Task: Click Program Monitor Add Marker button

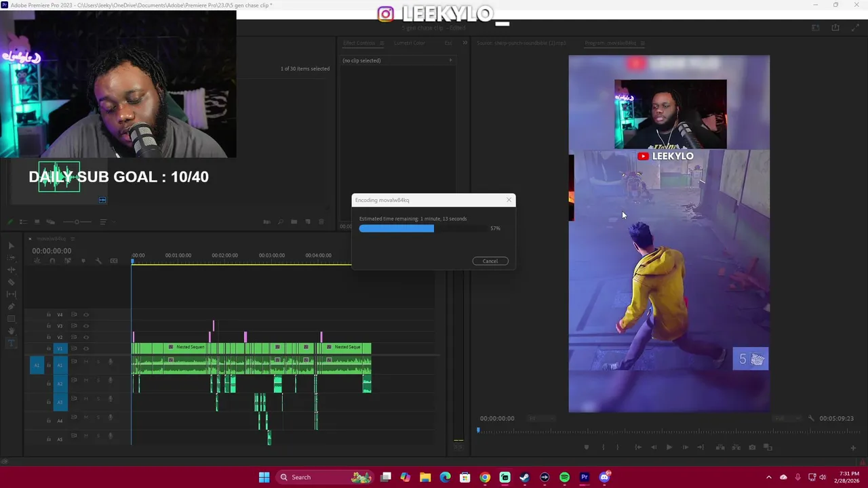Action: click(586, 447)
